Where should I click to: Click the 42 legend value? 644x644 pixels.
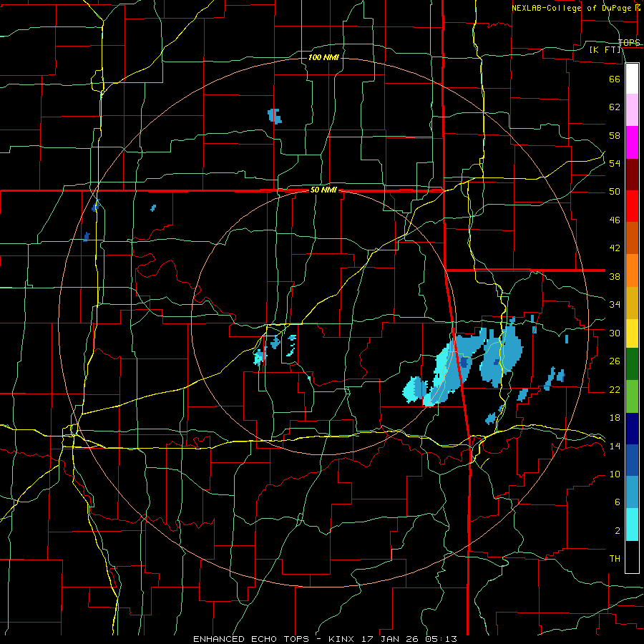(615, 248)
